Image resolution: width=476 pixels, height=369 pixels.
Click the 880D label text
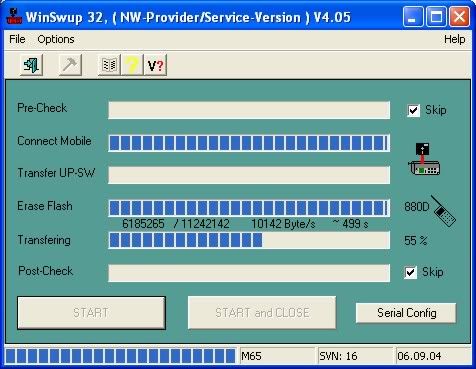pyautogui.click(x=417, y=207)
